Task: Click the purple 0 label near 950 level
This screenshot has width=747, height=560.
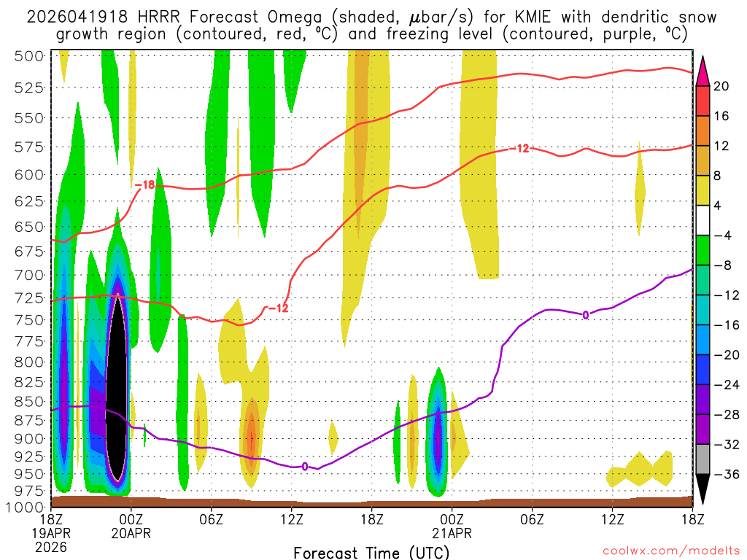Action: pyautogui.click(x=305, y=467)
